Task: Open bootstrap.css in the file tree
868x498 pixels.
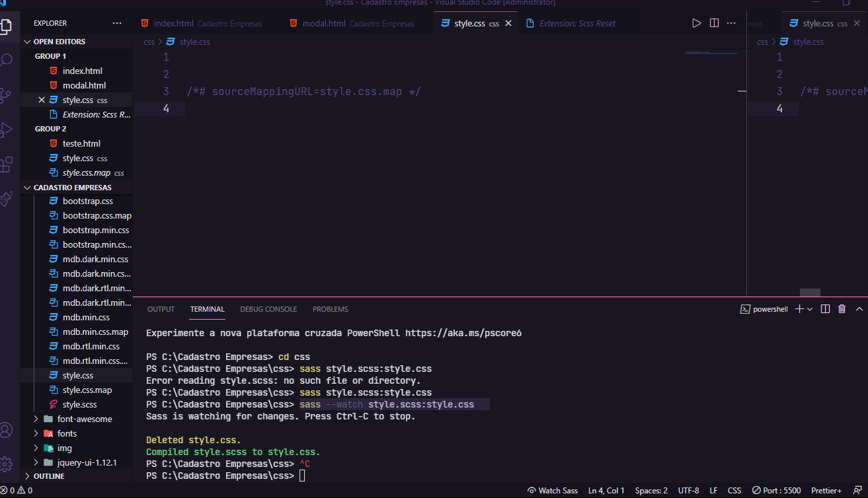Action: [x=87, y=201]
